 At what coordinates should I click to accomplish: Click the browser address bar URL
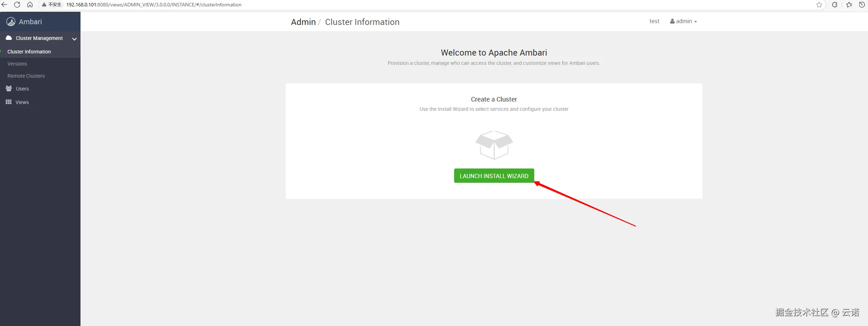pyautogui.click(x=154, y=5)
